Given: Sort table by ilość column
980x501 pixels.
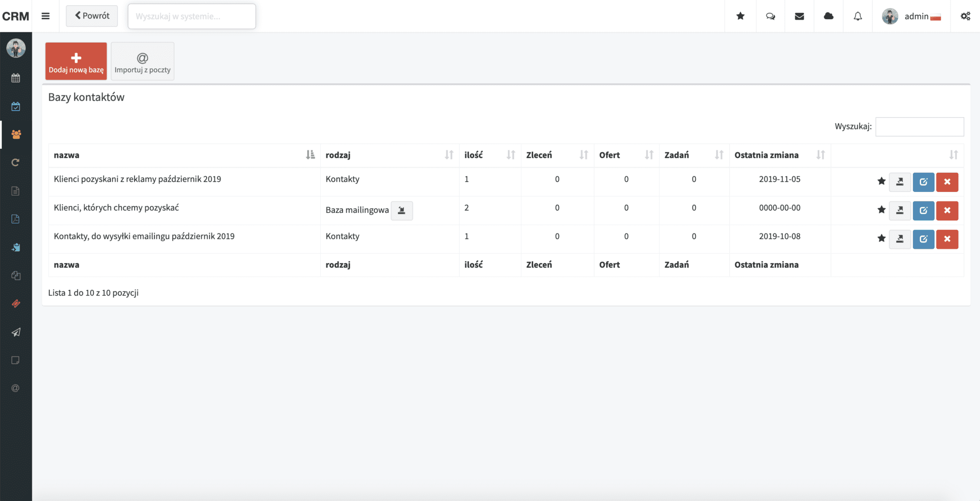Looking at the screenshot, I should (x=490, y=155).
